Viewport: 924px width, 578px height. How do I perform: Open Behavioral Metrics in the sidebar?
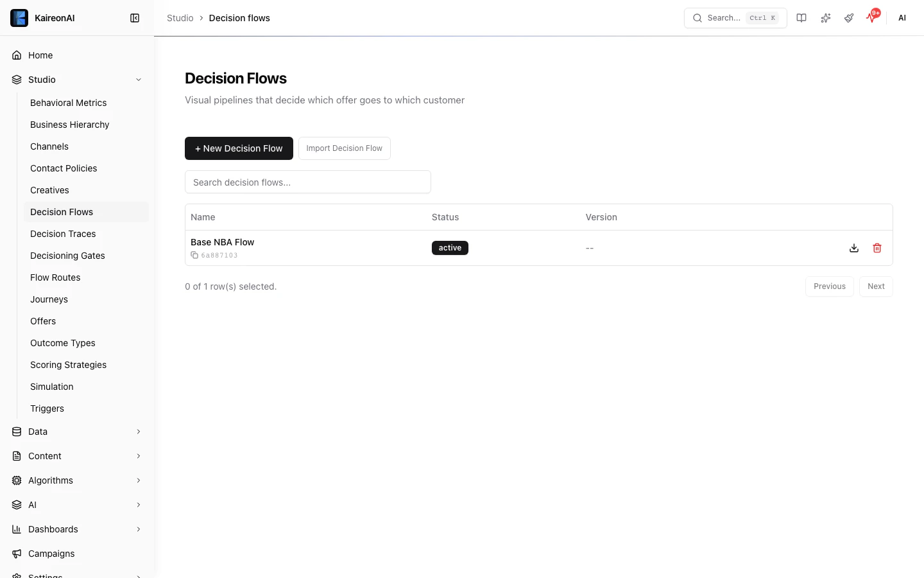(x=86, y=103)
